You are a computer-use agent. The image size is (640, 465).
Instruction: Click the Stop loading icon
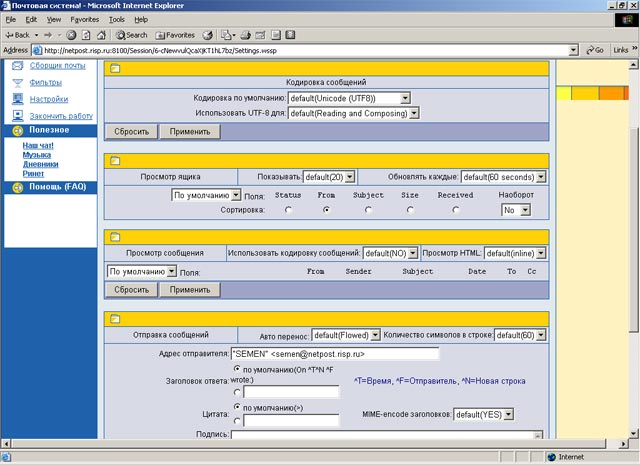tap(71, 35)
